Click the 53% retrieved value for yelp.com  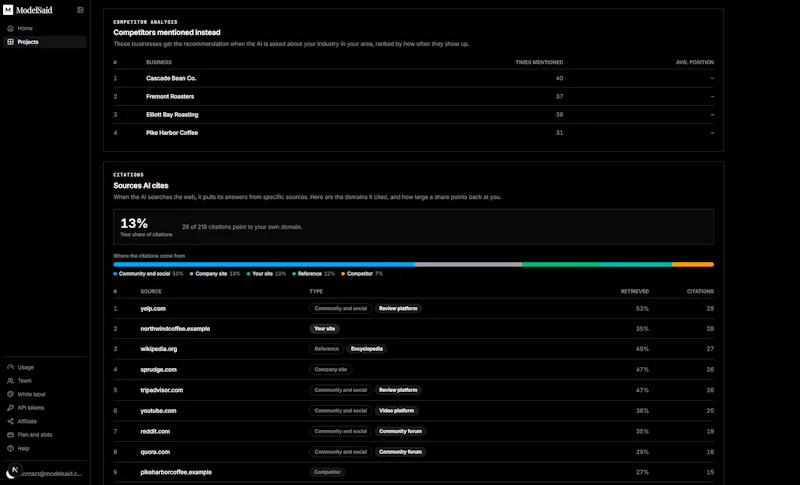point(642,309)
